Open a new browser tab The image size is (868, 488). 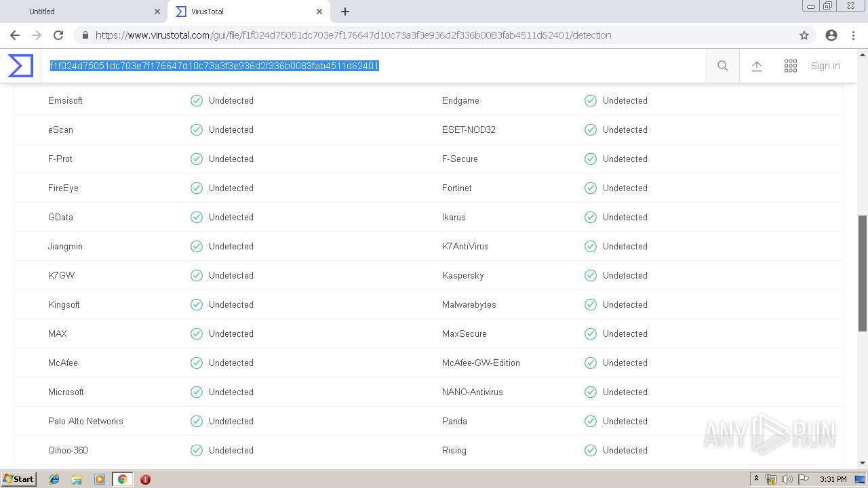(x=345, y=12)
